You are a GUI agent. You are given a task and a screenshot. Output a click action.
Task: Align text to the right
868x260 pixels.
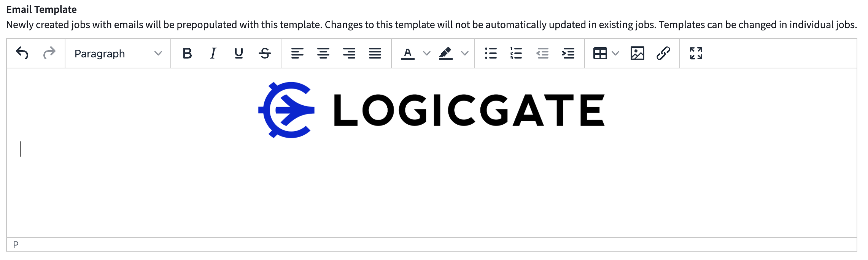[x=349, y=53]
